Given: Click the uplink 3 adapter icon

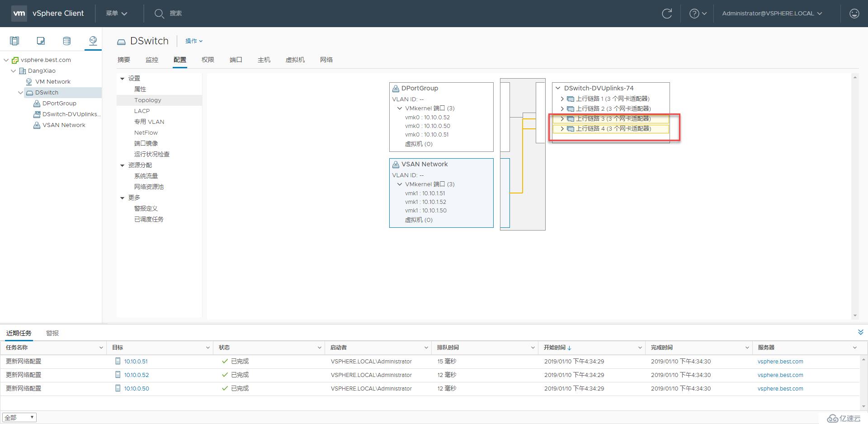Looking at the screenshot, I should coord(571,118).
